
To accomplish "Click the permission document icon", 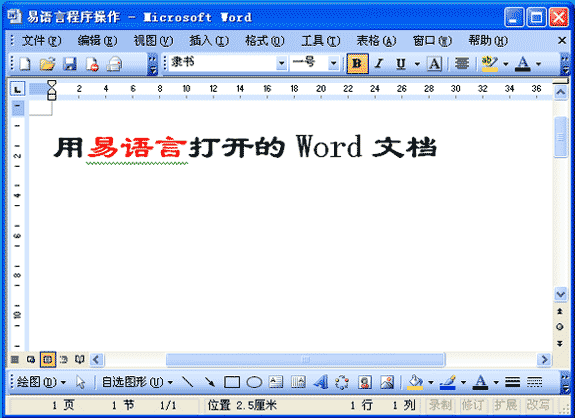I will [92, 64].
